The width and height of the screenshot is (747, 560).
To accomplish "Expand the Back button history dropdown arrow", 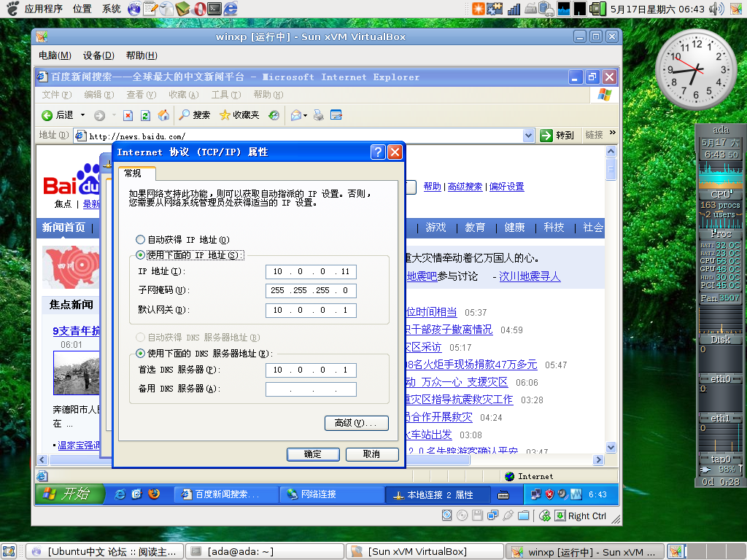I will click(x=82, y=115).
